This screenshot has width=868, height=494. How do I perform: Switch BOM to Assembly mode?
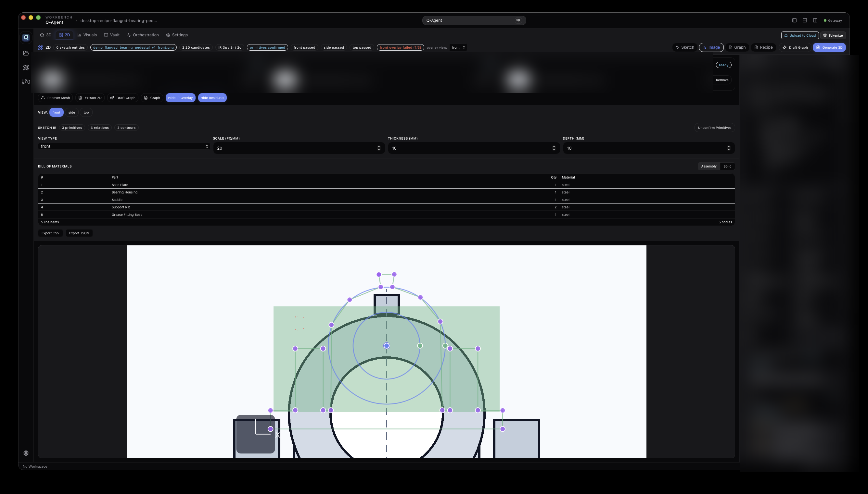click(709, 166)
